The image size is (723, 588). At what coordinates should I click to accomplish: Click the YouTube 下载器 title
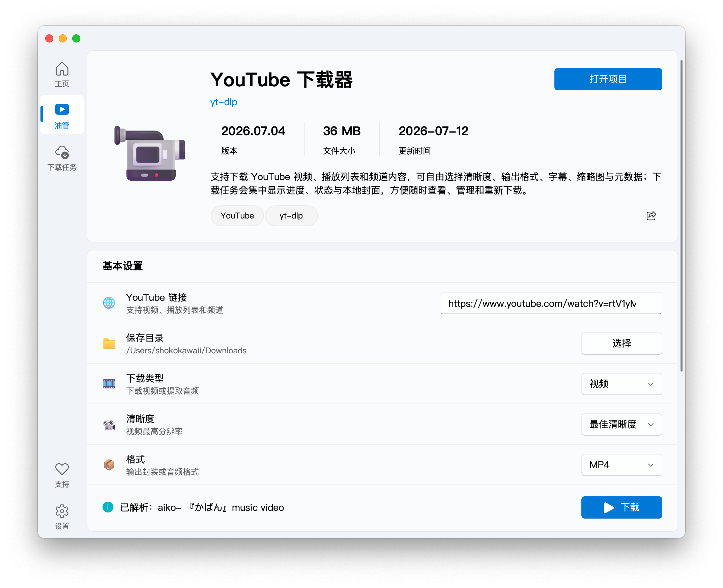[281, 80]
